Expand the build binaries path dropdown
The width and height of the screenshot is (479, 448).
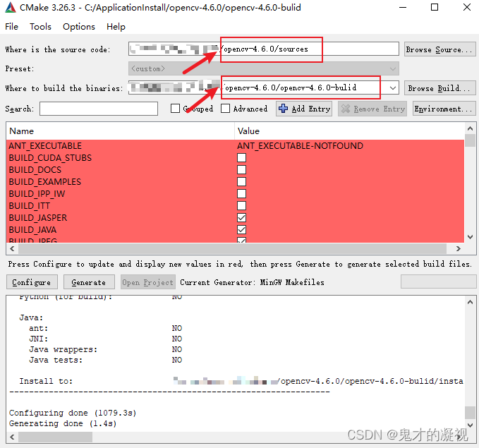point(393,88)
